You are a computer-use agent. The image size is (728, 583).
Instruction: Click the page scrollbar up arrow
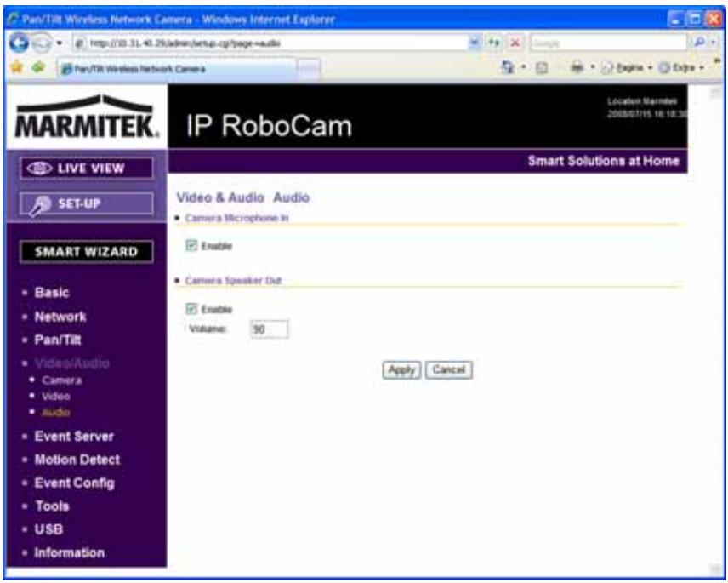click(x=715, y=93)
